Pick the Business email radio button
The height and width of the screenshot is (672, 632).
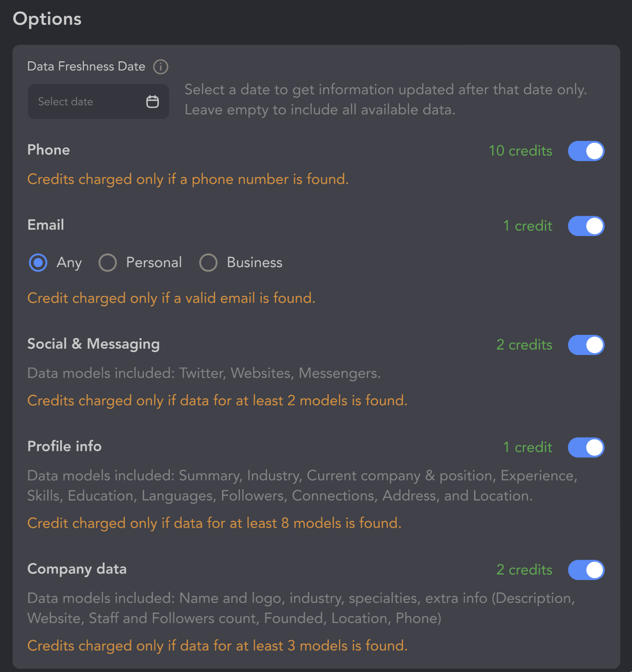208,263
